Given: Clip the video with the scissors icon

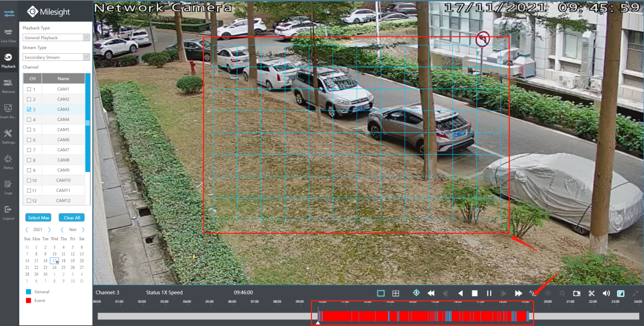Looking at the screenshot, I should (x=591, y=293).
